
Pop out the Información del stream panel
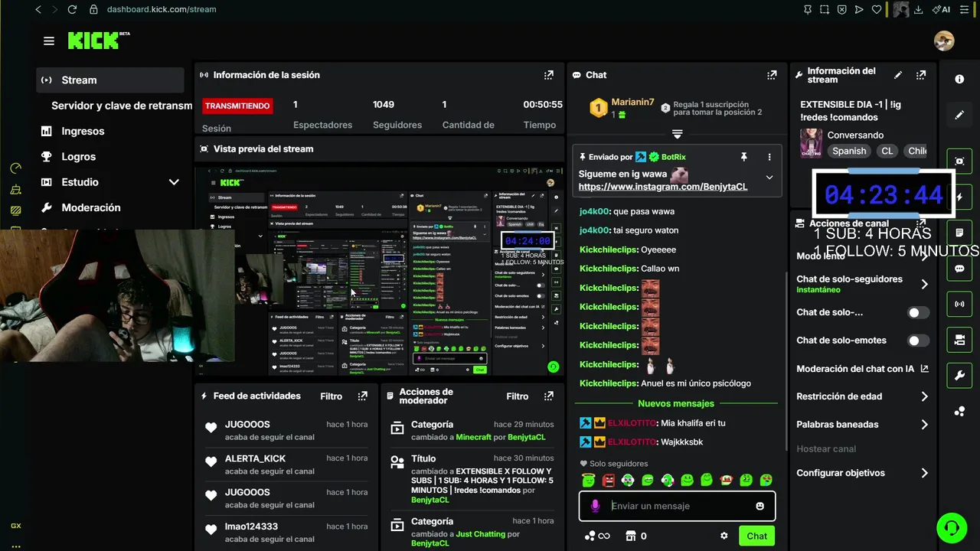coord(921,75)
